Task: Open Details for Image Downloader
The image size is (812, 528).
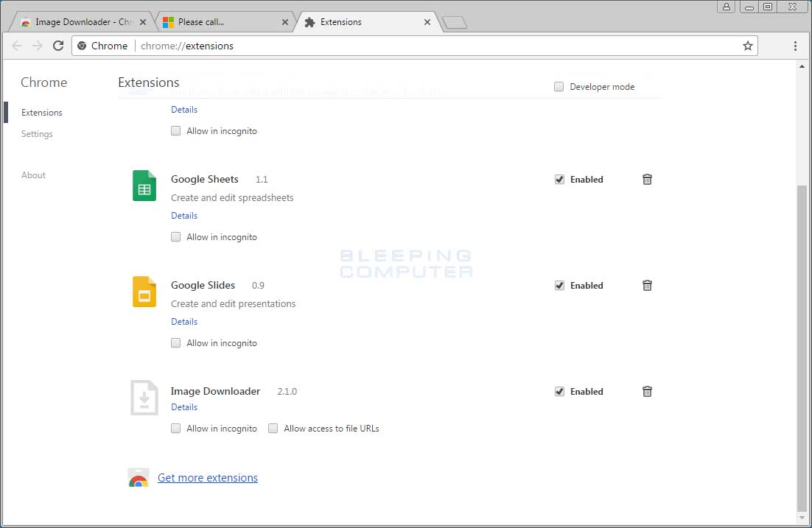Action: (x=183, y=406)
